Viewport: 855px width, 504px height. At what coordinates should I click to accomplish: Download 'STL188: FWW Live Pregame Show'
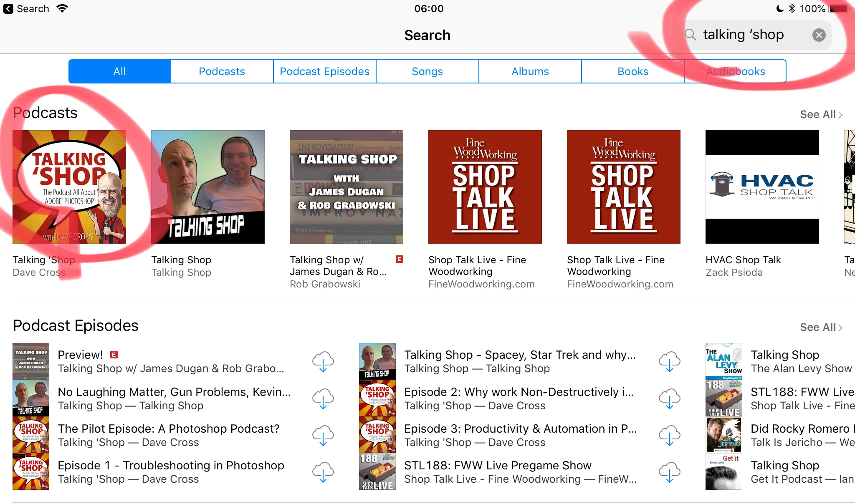coord(669,472)
